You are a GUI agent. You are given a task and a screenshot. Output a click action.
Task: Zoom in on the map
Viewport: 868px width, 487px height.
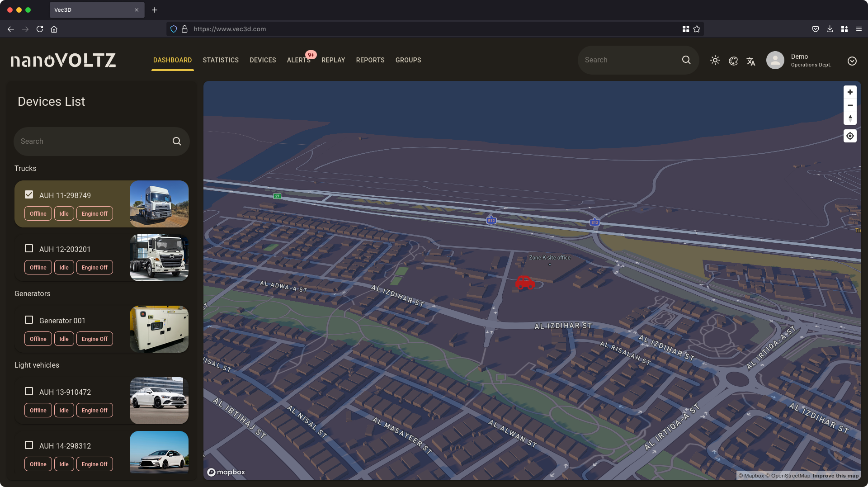(x=850, y=92)
